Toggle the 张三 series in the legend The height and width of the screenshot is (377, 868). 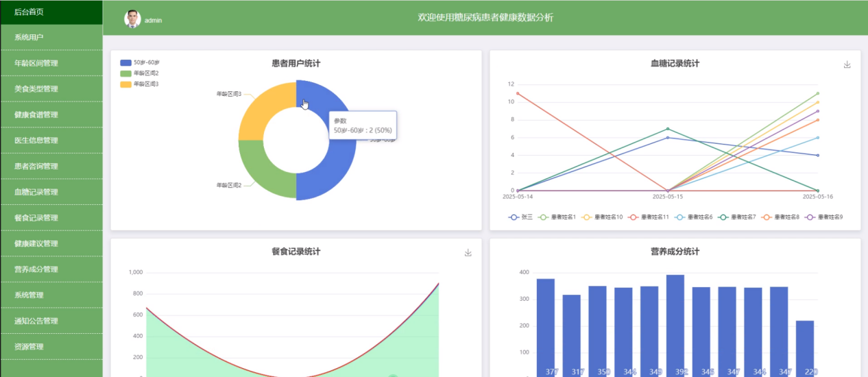[521, 217]
